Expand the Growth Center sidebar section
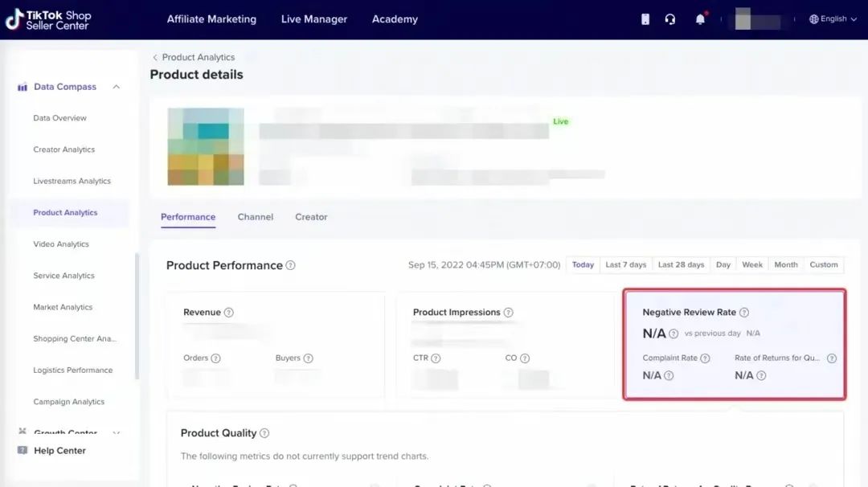This screenshot has height=487, width=868. (x=117, y=432)
